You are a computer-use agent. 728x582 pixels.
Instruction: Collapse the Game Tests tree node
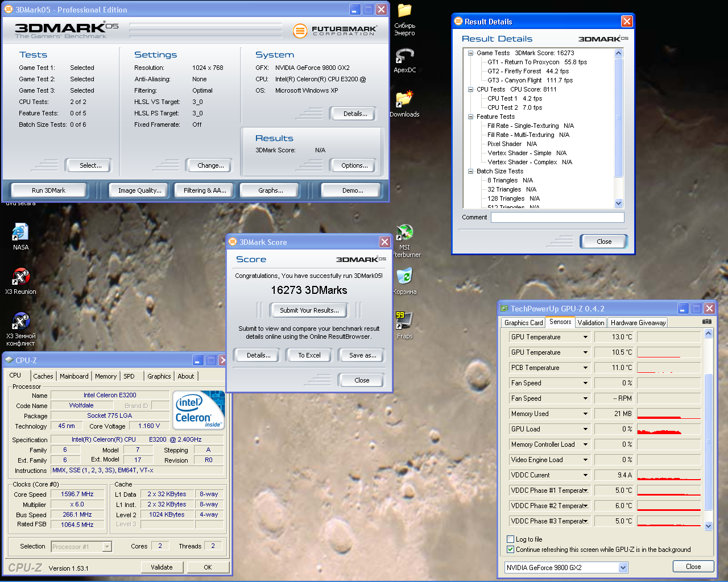(x=470, y=53)
